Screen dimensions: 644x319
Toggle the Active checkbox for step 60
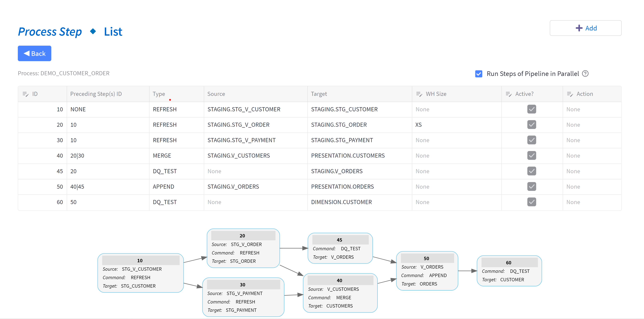[532, 202]
